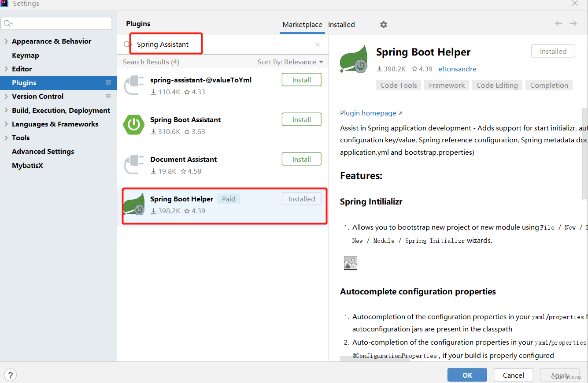This screenshot has width=588, height=383.
Task: Click the 398.2K downloads count in details
Action: pyautogui.click(x=392, y=69)
